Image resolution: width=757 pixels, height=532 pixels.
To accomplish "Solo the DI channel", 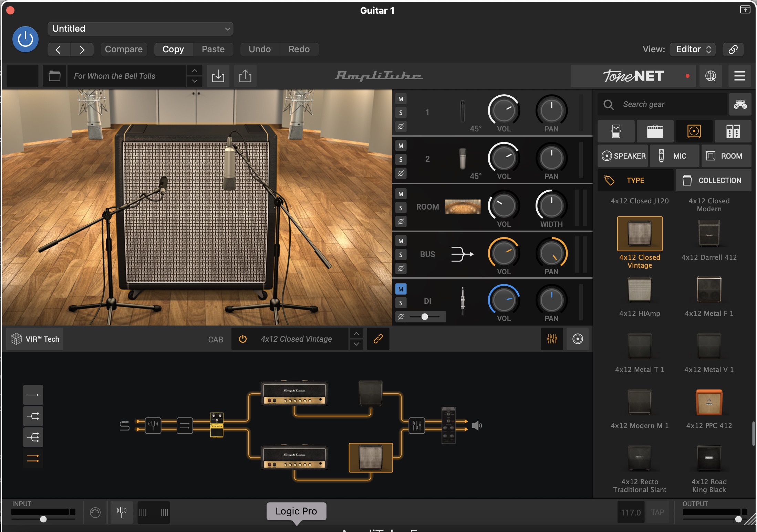I will (401, 303).
